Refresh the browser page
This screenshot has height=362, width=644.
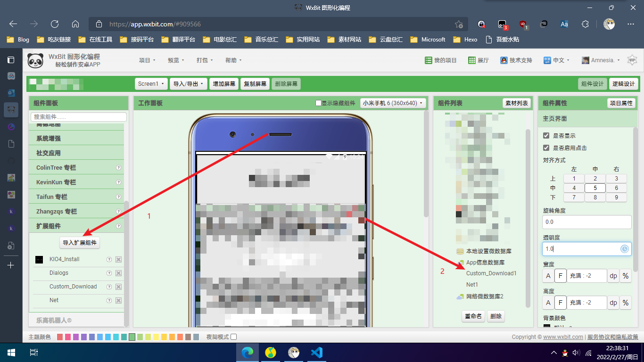tap(55, 24)
